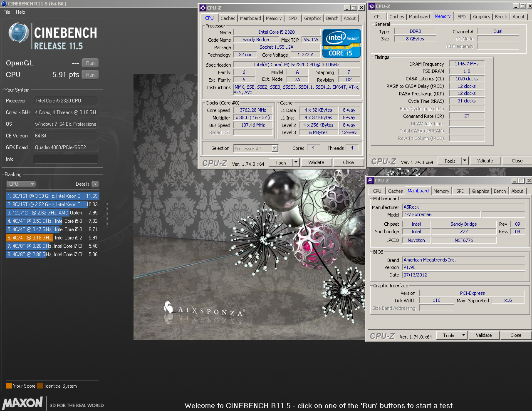Select ranking entry 12C/12T AMD Opteron

coord(52,213)
